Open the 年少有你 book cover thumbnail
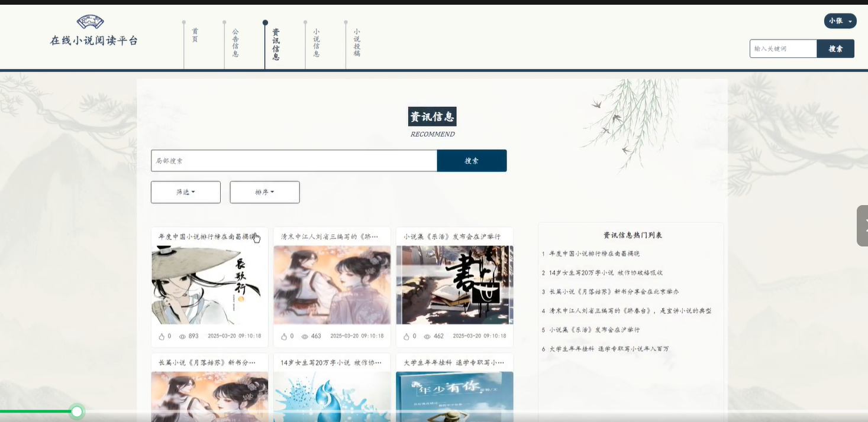The width and height of the screenshot is (868, 422). point(454,397)
